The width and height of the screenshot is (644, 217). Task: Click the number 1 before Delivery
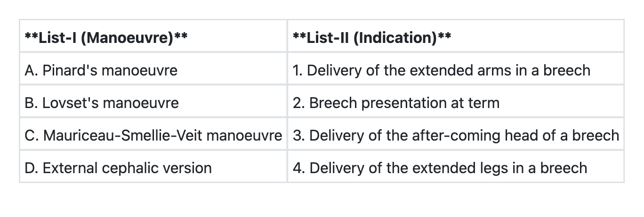297,70
